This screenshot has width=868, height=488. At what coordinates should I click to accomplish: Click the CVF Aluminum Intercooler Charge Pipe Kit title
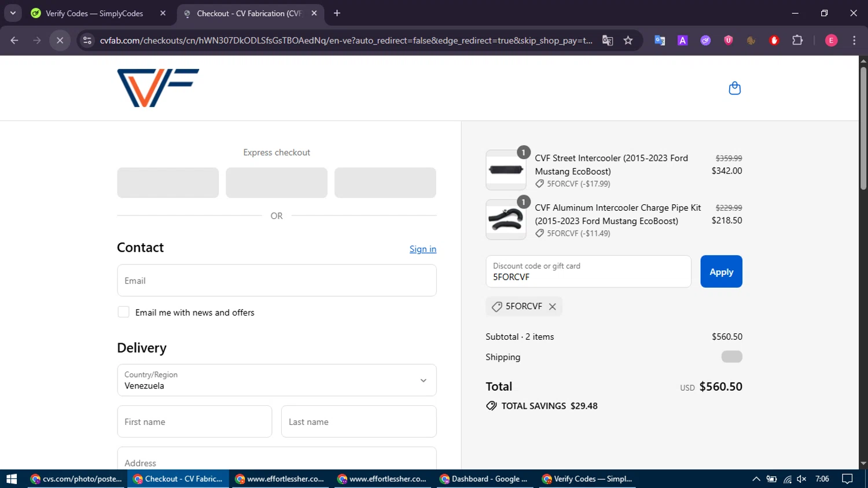(x=618, y=214)
